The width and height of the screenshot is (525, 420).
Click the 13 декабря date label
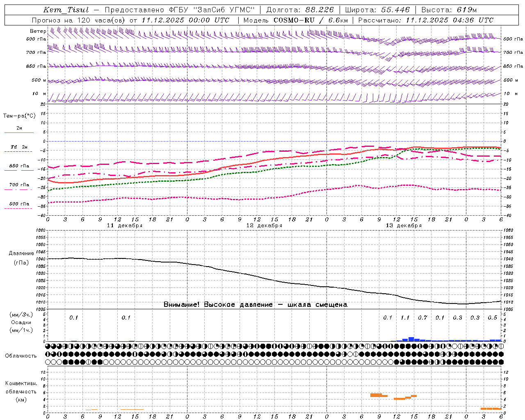click(x=404, y=226)
